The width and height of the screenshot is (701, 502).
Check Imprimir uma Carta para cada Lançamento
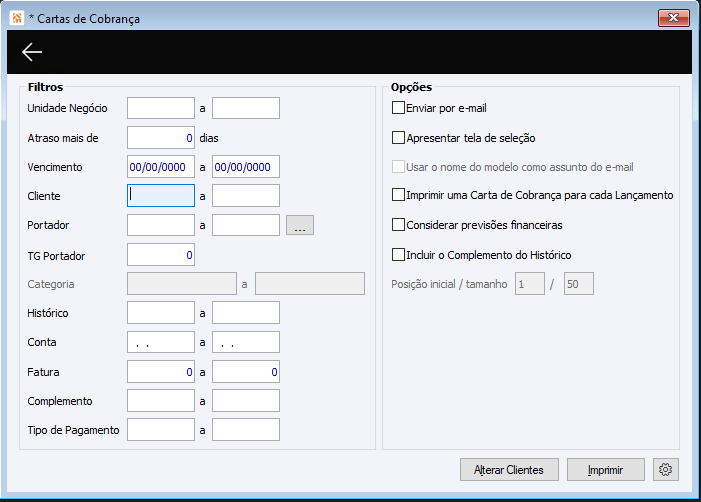click(399, 196)
